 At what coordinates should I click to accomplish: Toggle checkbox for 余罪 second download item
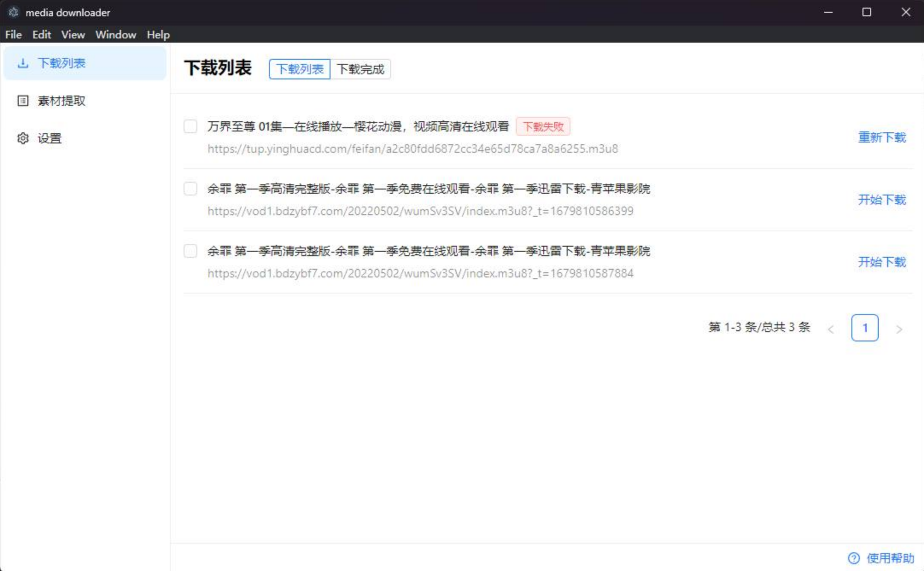pos(190,251)
